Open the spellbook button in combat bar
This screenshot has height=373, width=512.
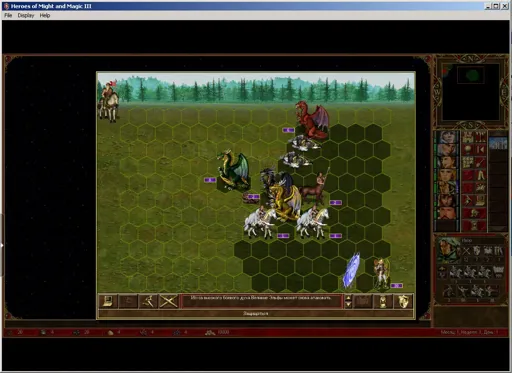(x=363, y=301)
